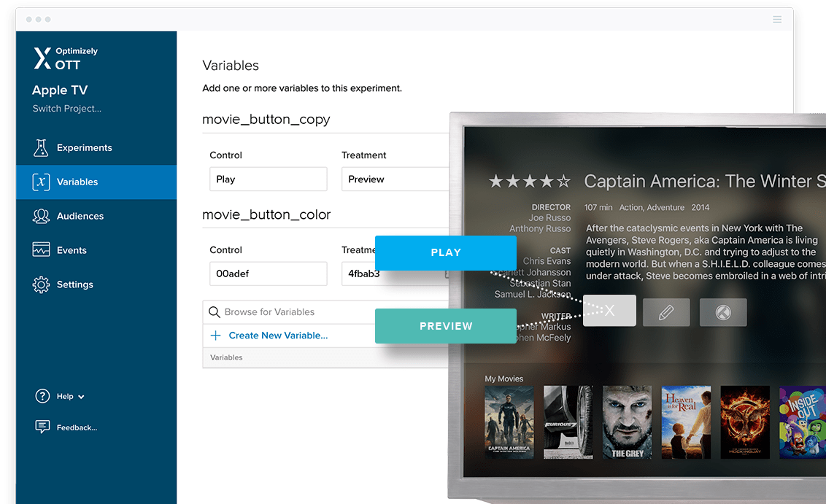826x504 pixels.
Task: Click the Settings gear icon
Action: tap(41, 284)
